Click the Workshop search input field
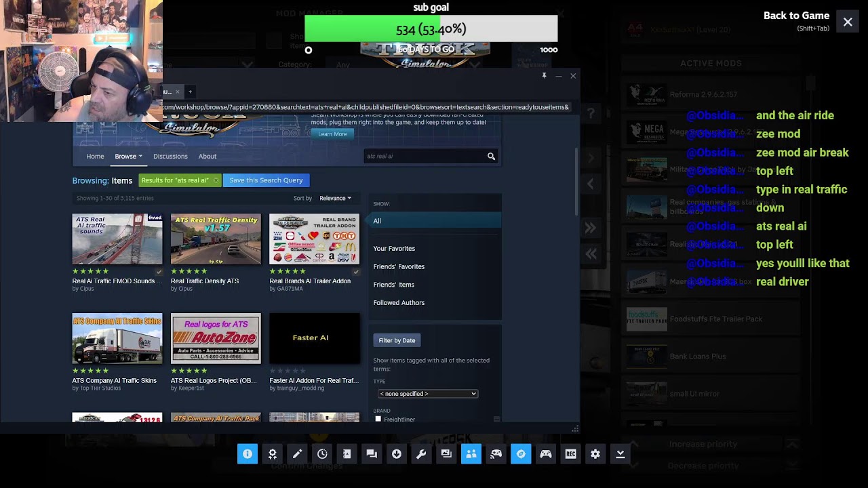 click(424, 157)
